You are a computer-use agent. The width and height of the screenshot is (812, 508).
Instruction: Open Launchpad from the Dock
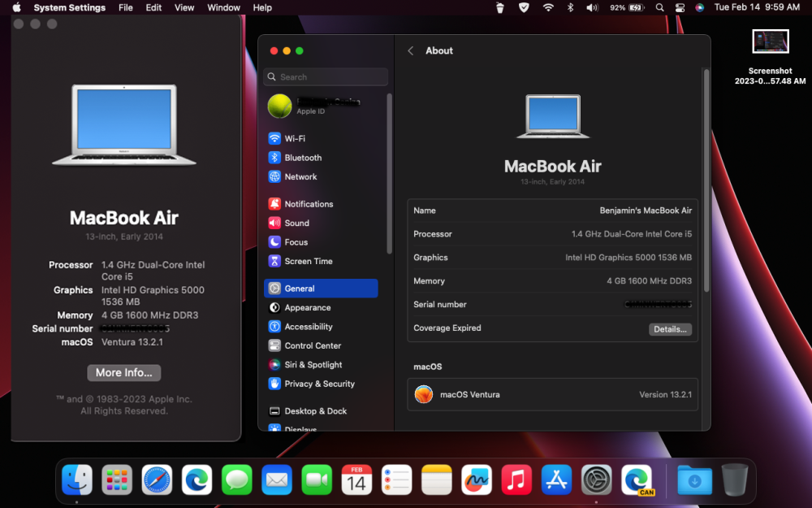(x=117, y=480)
